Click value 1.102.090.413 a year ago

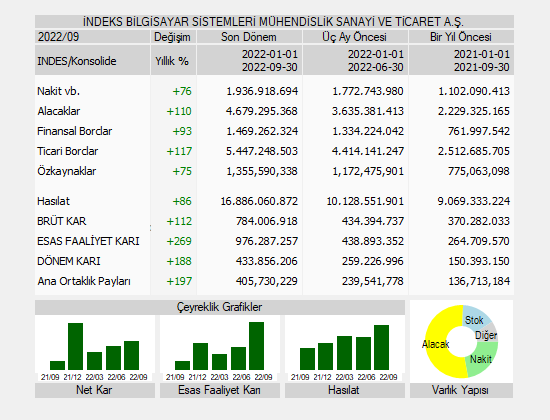tap(474, 91)
